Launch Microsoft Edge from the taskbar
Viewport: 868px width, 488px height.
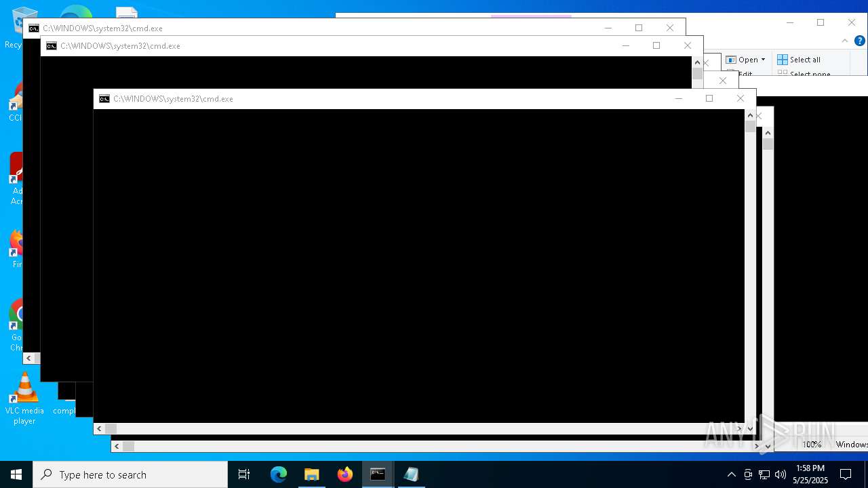279,474
